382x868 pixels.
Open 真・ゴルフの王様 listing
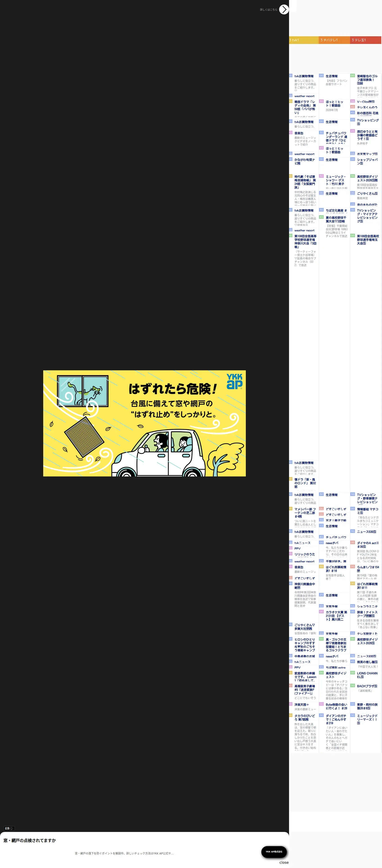click(x=336, y=645)
